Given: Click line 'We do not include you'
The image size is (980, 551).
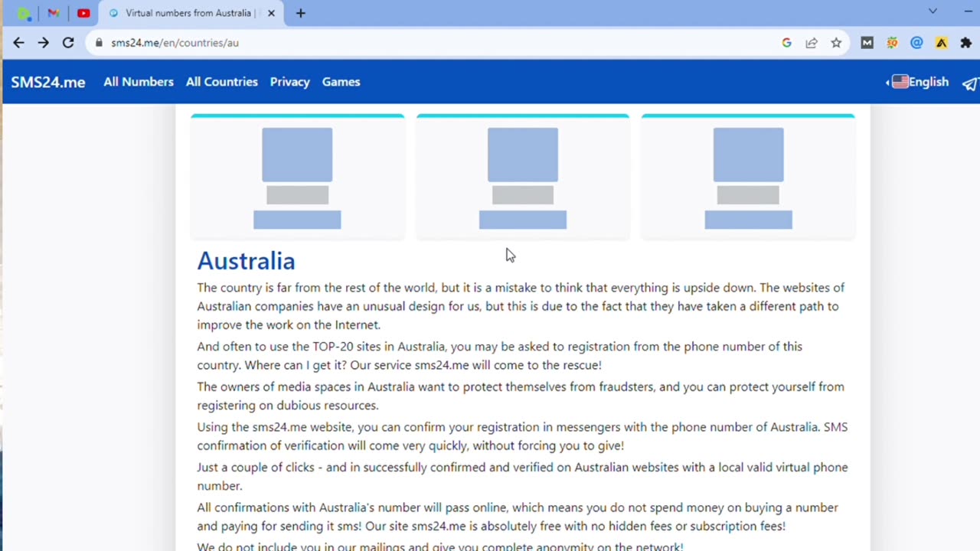Looking at the screenshot, I should pyautogui.click(x=440, y=546).
